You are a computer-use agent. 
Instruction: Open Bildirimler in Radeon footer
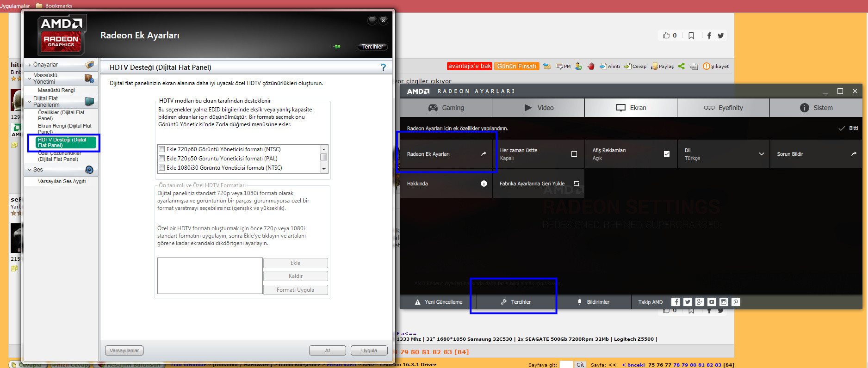[593, 302]
